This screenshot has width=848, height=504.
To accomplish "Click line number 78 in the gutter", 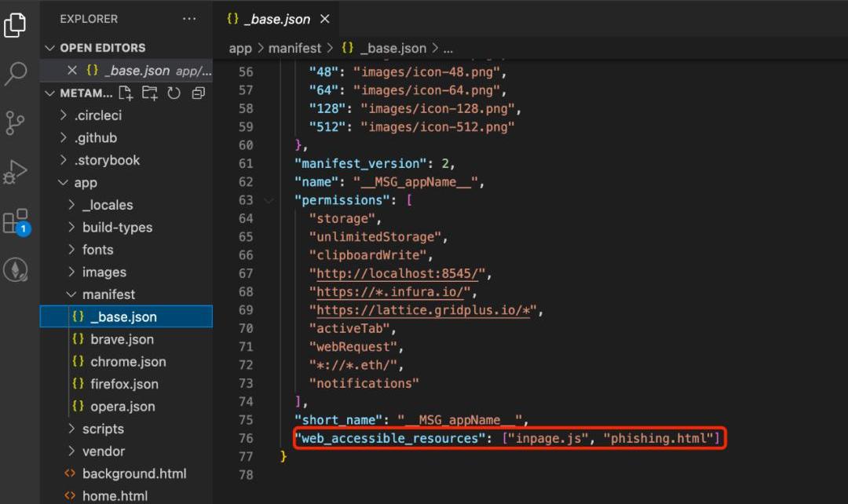I will [x=246, y=475].
